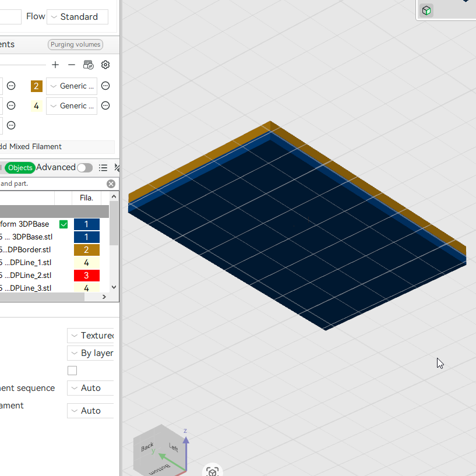
Task: Click the zoom-to-fit icon below the viewport
Action: (212, 472)
